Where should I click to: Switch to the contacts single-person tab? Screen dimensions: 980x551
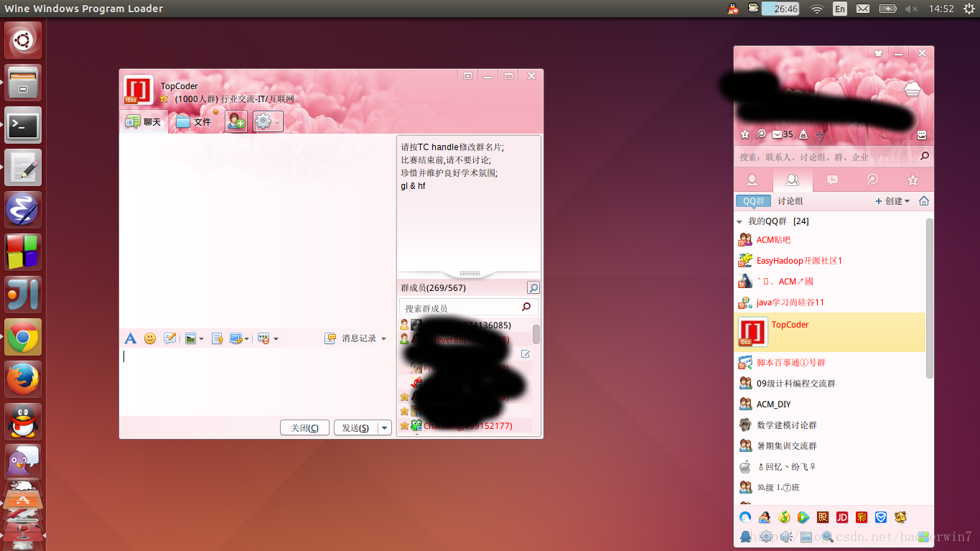[752, 180]
